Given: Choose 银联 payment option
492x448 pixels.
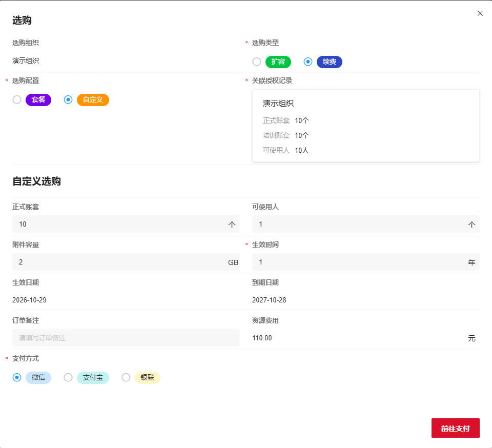Looking at the screenshot, I should coord(126,377).
